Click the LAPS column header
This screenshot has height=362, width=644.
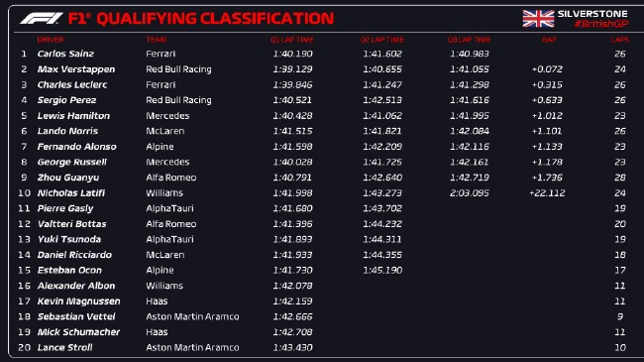(x=619, y=40)
